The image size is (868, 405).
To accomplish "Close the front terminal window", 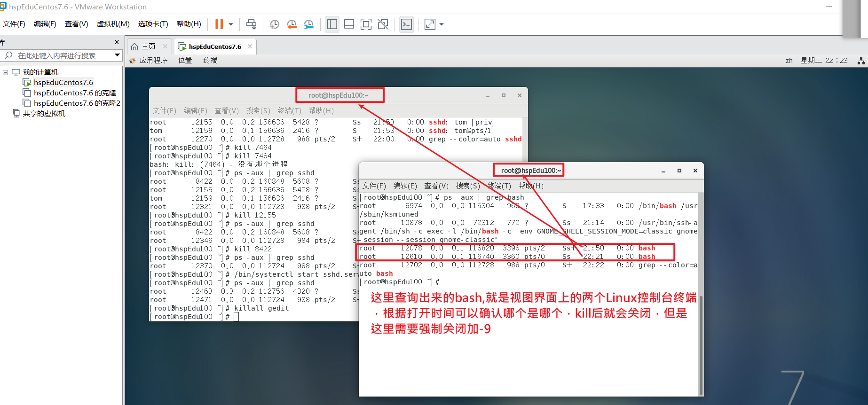I will point(695,171).
